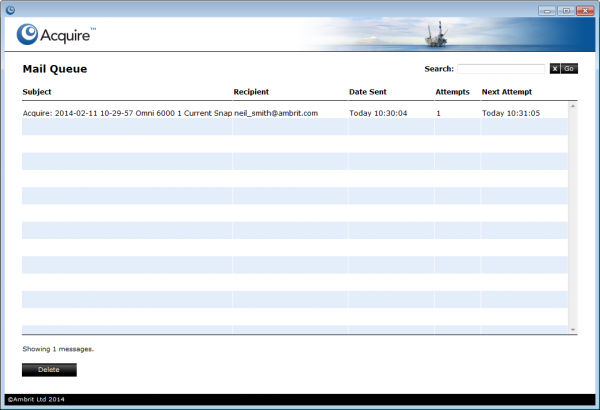This screenshot has width=600, height=410.
Task: Click the Today 10:31:05 next attempt cell
Action: 510,113
